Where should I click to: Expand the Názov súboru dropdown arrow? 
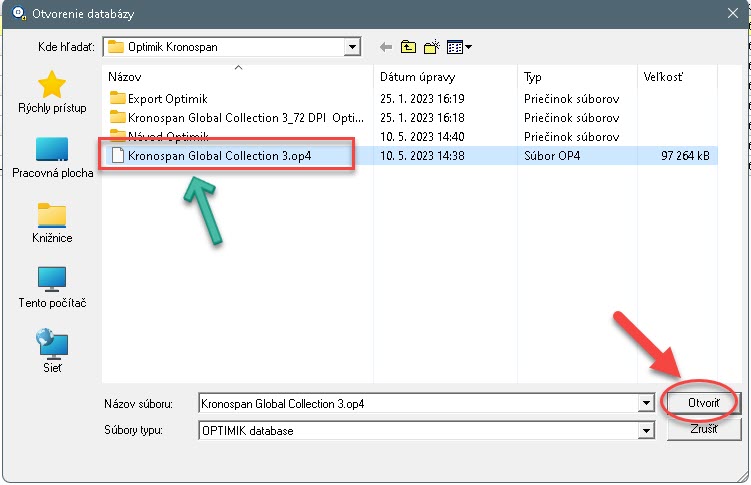click(646, 403)
